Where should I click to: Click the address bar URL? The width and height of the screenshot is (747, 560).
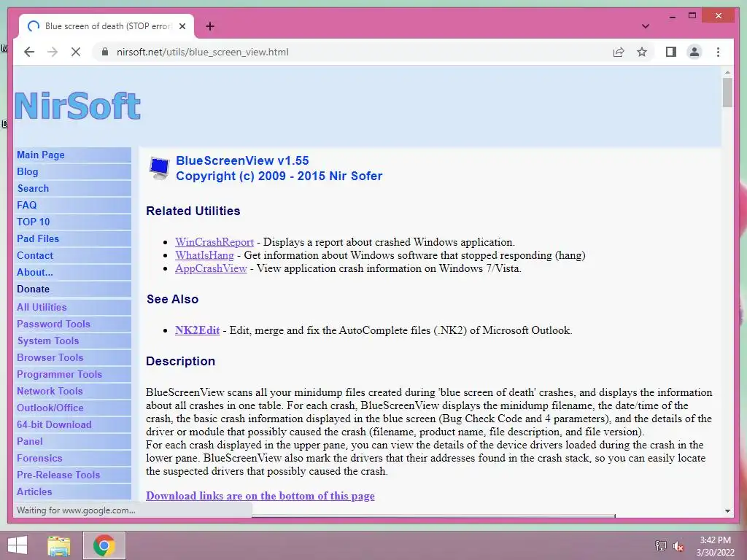click(203, 52)
